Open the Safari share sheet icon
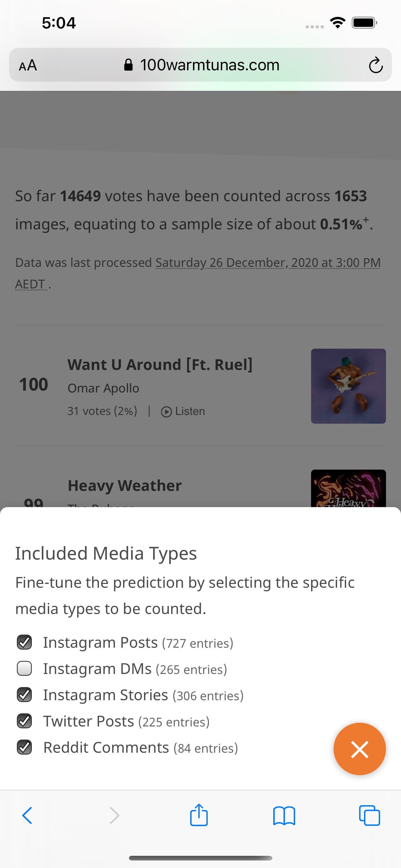401x868 pixels. (x=199, y=816)
